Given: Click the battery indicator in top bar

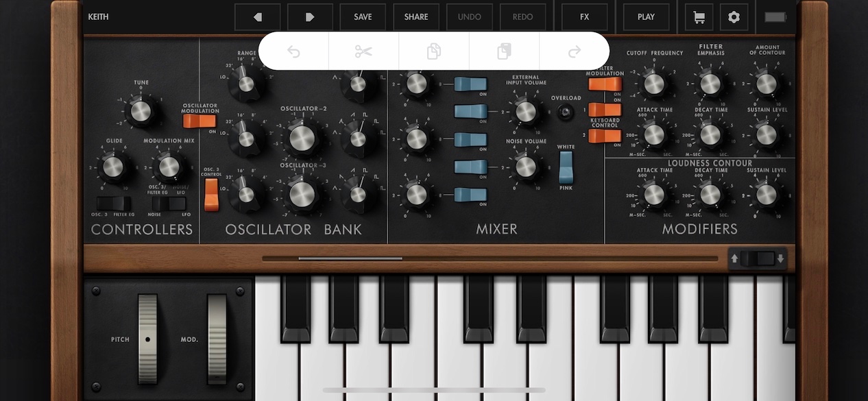Looking at the screenshot, I should tap(775, 17).
